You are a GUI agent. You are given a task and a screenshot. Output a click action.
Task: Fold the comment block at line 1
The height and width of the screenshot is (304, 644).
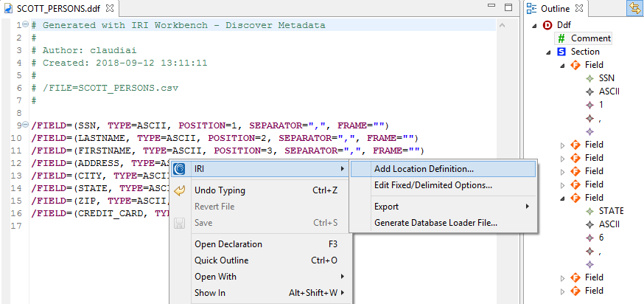click(x=25, y=24)
